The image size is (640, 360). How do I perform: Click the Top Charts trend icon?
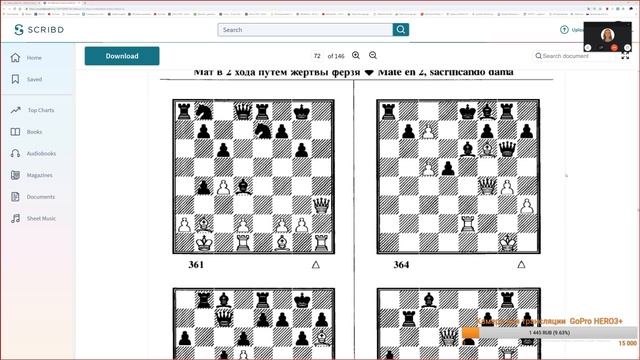pos(16,110)
